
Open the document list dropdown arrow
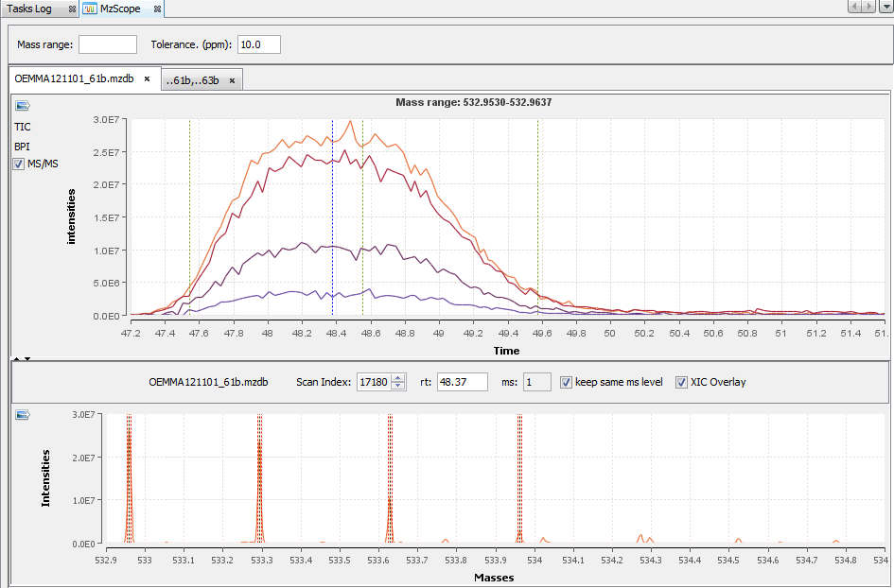tap(885, 8)
